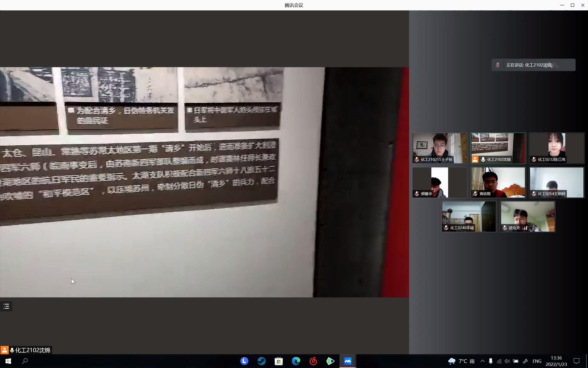Open the thumbnail of 化工210255王子恒

[x=440, y=148]
